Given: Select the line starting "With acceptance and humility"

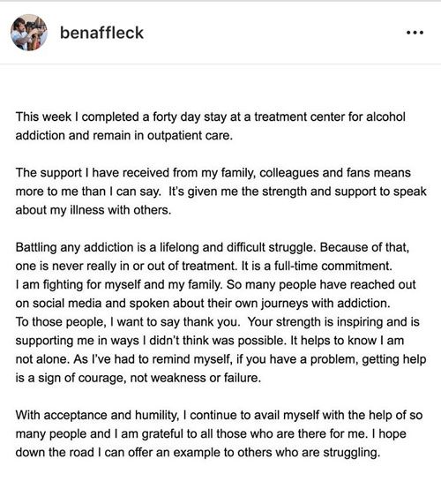Looking at the screenshot, I should tap(219, 415).
